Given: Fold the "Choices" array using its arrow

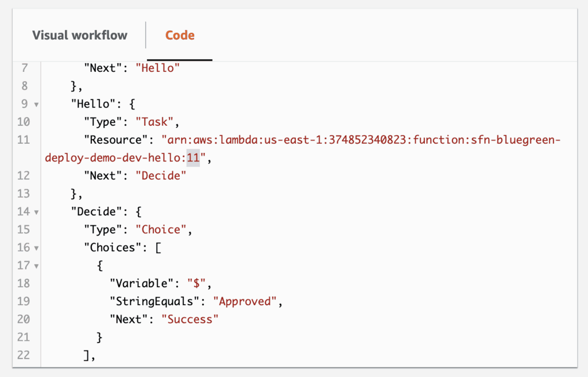Looking at the screenshot, I should point(36,248).
